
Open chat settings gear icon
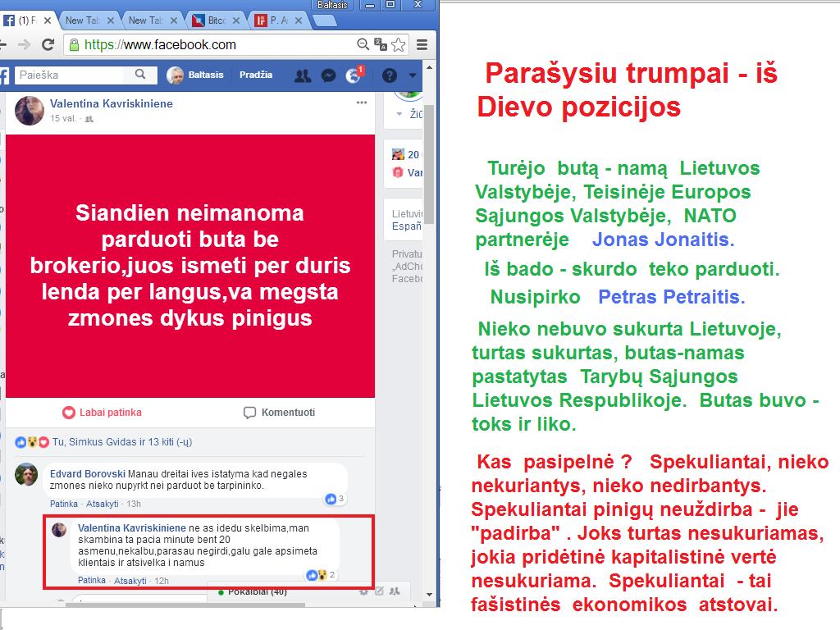click(363, 591)
